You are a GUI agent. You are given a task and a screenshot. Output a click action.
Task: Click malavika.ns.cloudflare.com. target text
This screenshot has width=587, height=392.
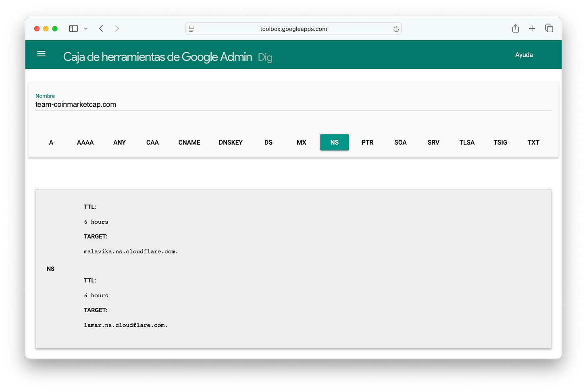[x=131, y=252]
